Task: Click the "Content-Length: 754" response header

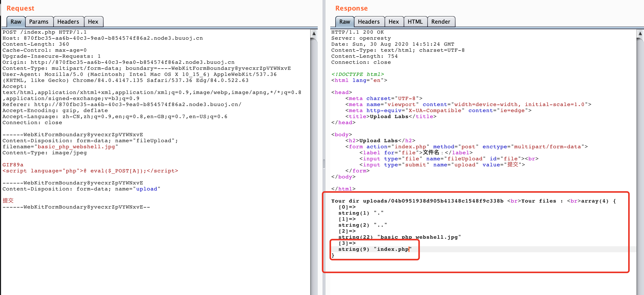Action: [364, 56]
